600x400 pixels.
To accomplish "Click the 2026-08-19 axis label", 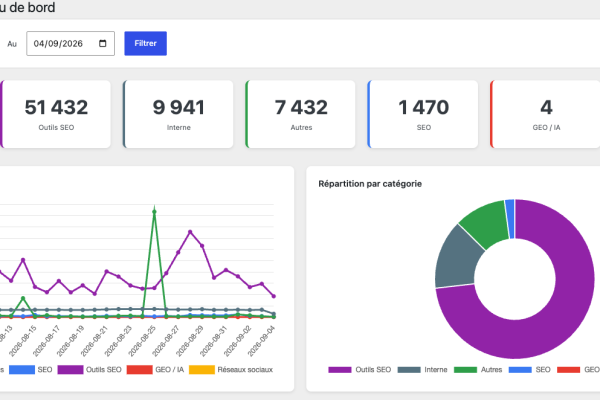I will click(x=70, y=340).
